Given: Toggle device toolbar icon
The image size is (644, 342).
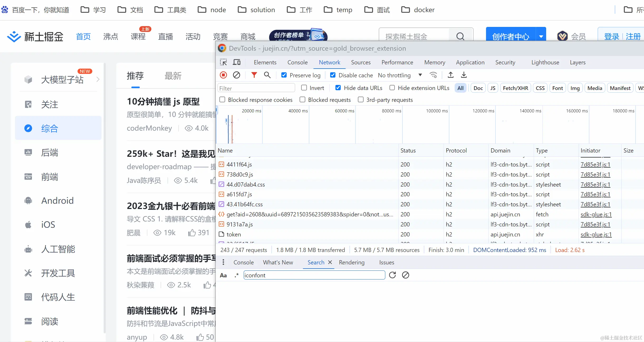Looking at the screenshot, I should pyautogui.click(x=237, y=62).
